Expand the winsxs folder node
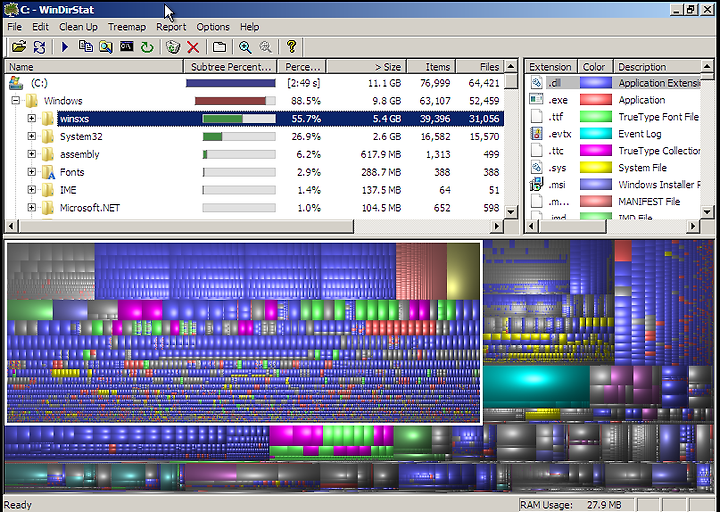Image resolution: width=720 pixels, height=512 pixels. [31, 118]
